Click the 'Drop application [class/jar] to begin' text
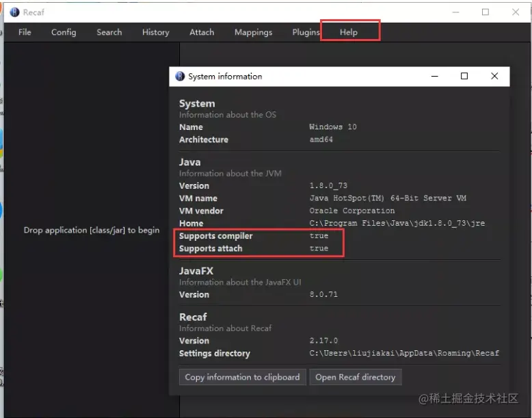This screenshot has width=532, height=418. pyautogui.click(x=91, y=231)
